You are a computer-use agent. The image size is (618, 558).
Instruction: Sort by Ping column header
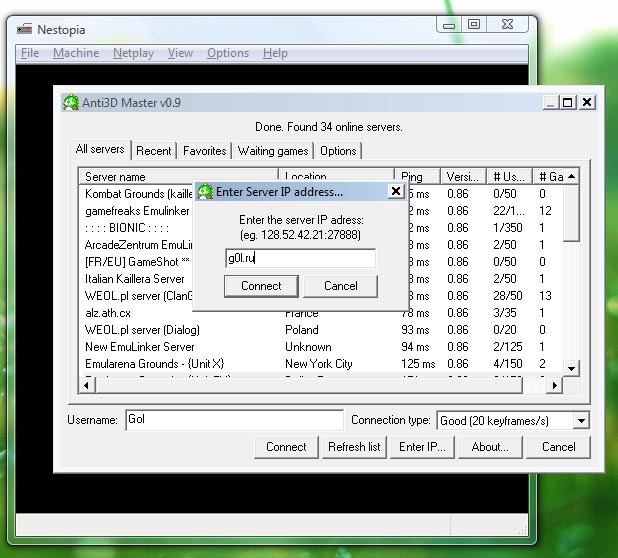tap(417, 177)
